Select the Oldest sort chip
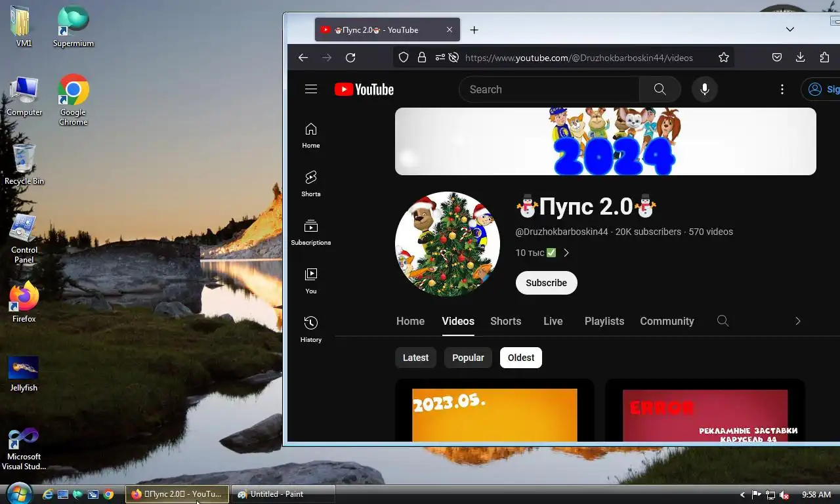This screenshot has width=840, height=504. [521, 358]
